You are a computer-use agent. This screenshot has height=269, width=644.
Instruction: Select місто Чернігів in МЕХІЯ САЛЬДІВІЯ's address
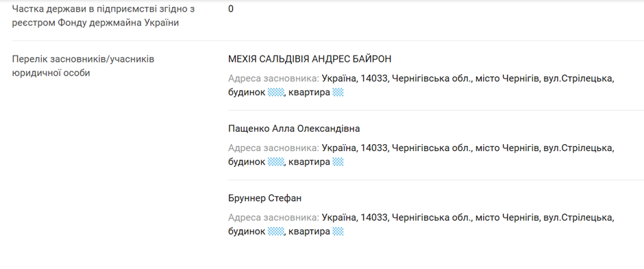coord(507,78)
